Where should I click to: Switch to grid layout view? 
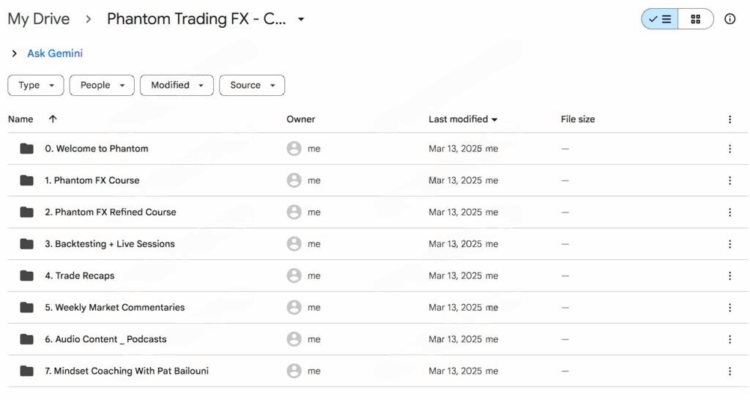tap(695, 19)
